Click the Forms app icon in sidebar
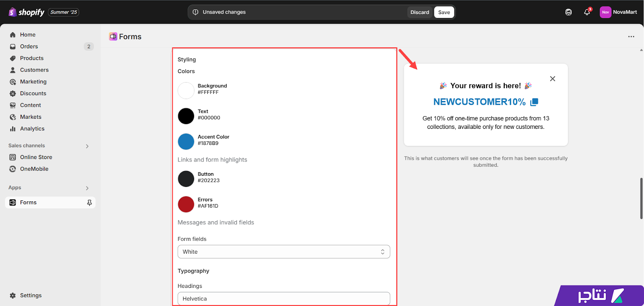The image size is (644, 306). pyautogui.click(x=13, y=203)
